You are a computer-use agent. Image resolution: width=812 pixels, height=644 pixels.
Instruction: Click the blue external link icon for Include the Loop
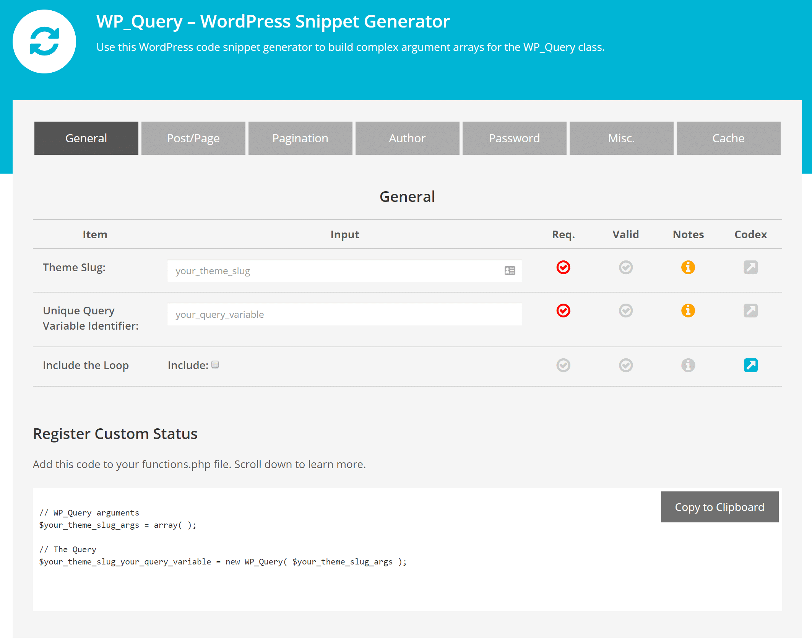tap(750, 364)
